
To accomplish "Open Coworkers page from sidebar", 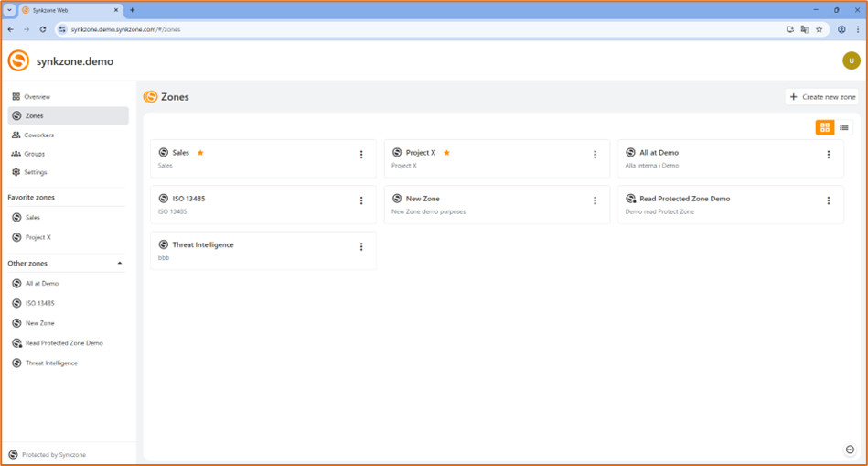I will (x=38, y=135).
